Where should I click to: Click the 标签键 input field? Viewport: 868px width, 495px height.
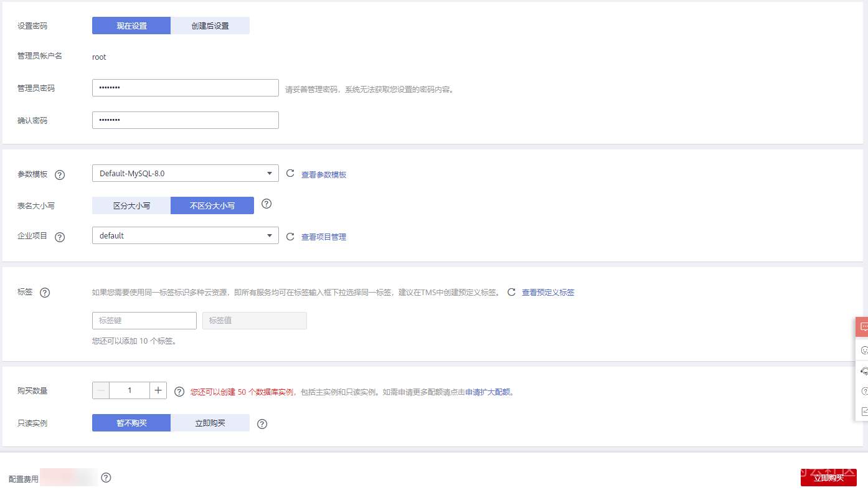[144, 321]
